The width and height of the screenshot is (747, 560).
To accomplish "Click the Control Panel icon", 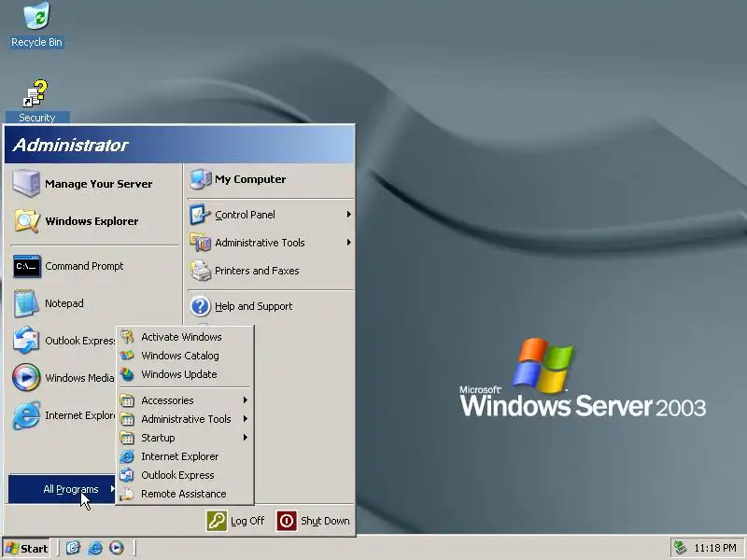I will [x=200, y=215].
